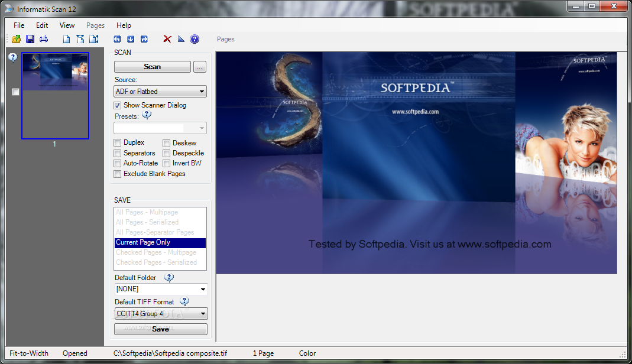Screen dimensions: 632x364
Task: Open the File menu
Action: click(x=19, y=25)
